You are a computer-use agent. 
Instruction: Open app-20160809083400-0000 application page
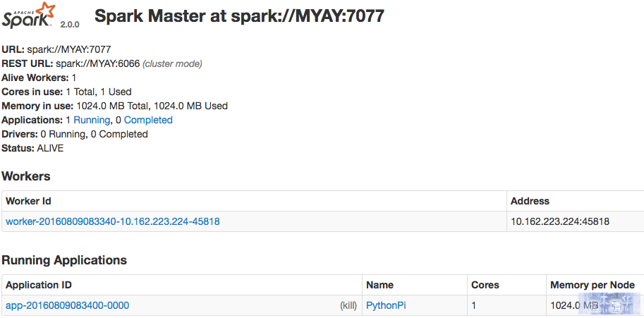click(67, 305)
